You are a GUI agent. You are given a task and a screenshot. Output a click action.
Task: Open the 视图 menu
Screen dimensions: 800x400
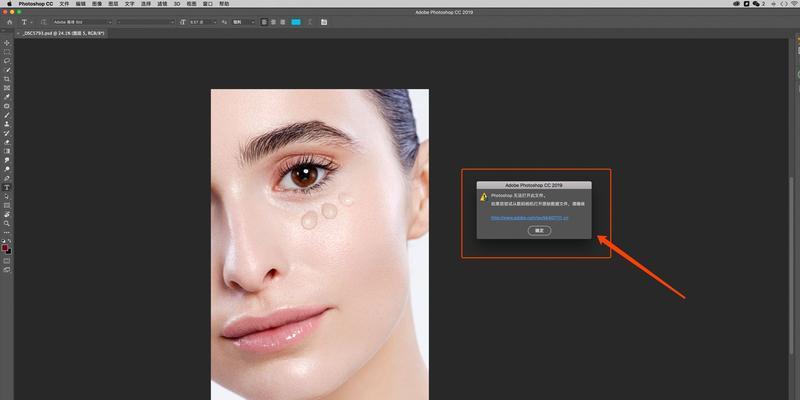click(191, 4)
